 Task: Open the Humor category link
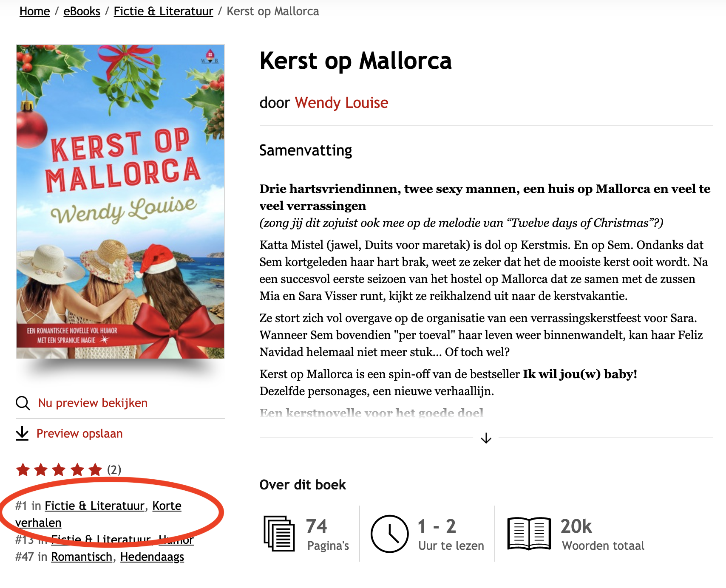pos(176,540)
